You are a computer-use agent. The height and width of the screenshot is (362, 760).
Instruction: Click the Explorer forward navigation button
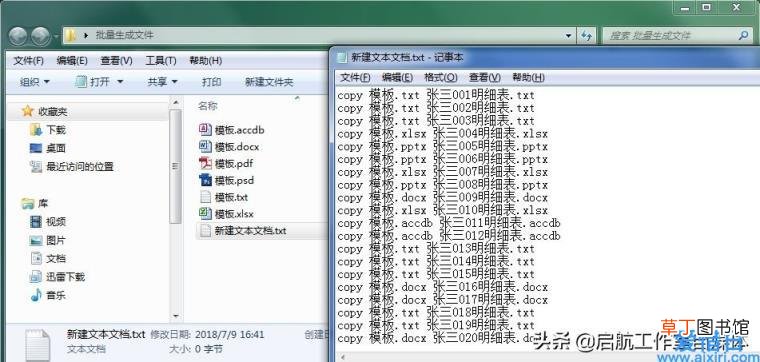tap(41, 35)
